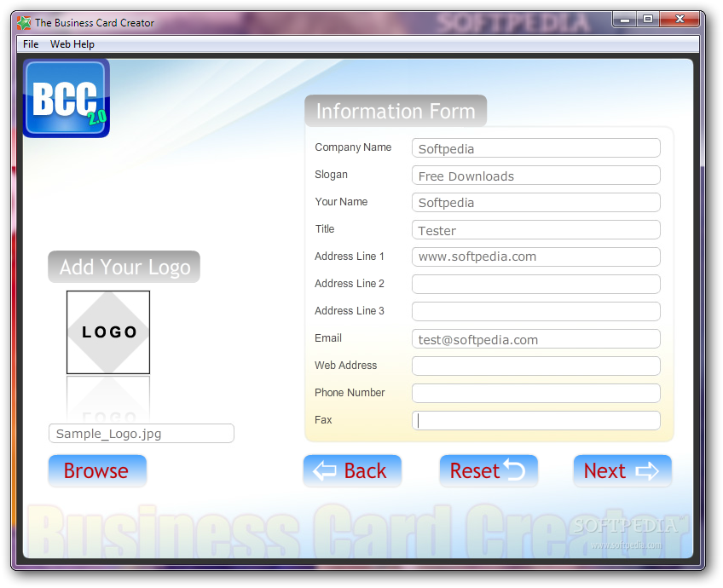
Task: Minimize the Business Card Creator window
Action: pyautogui.click(x=625, y=20)
